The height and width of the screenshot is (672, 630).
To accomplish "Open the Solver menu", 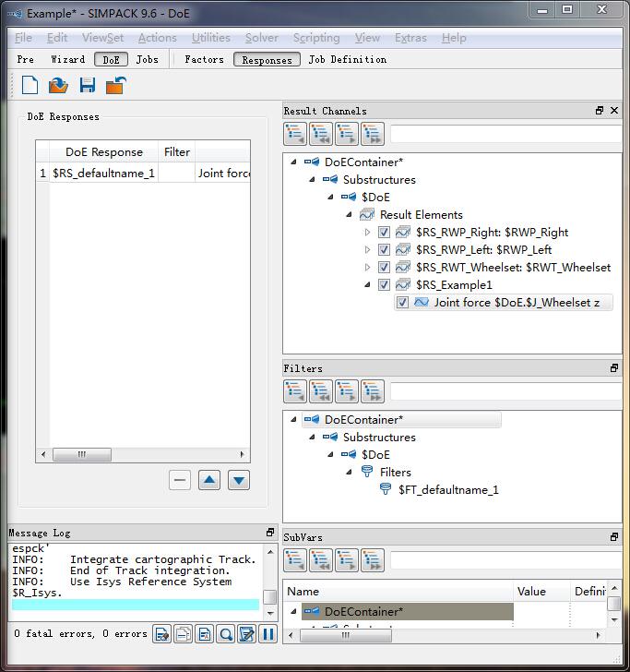I will pos(262,38).
